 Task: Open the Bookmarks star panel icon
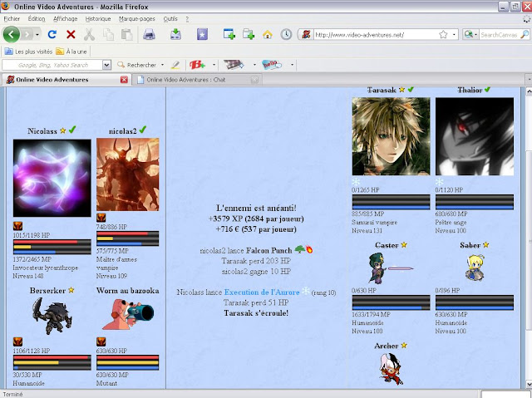pyautogui.click(x=202, y=34)
